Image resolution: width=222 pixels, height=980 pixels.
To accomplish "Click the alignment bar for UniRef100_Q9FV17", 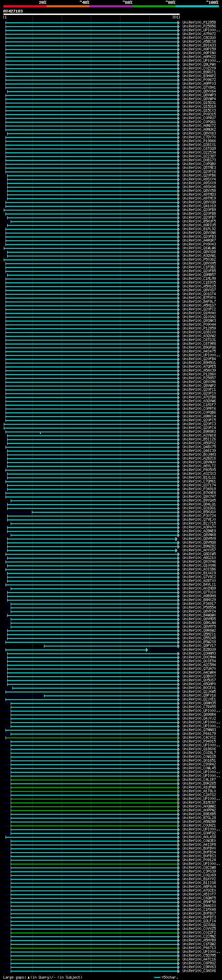I will (112, 646).
